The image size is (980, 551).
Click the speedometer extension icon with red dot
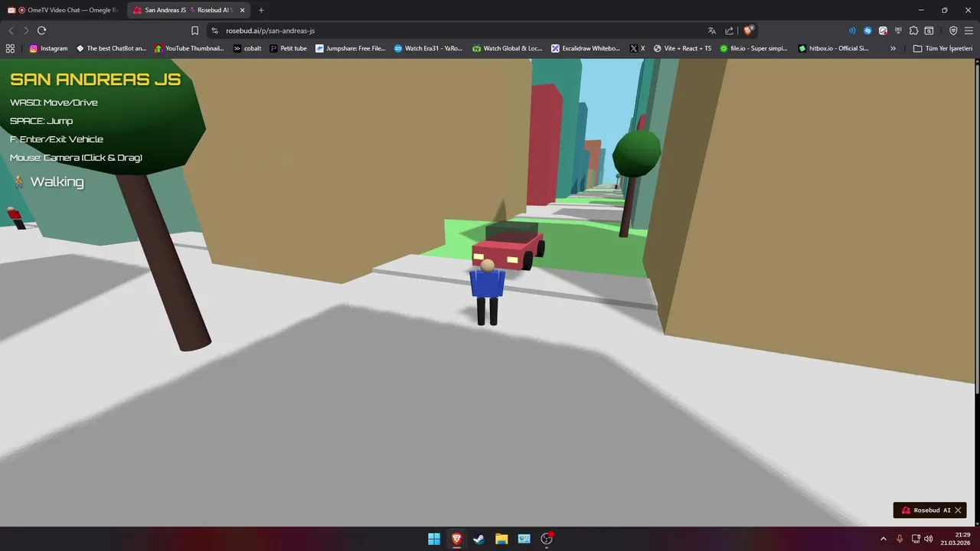pyautogui.click(x=883, y=31)
